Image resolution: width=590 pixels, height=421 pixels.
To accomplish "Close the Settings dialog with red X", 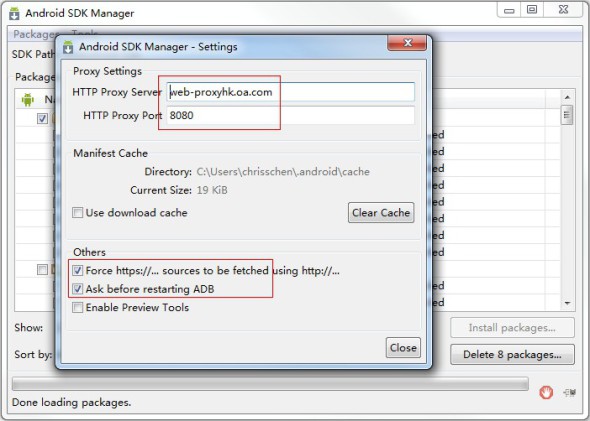I will pyautogui.click(x=407, y=43).
